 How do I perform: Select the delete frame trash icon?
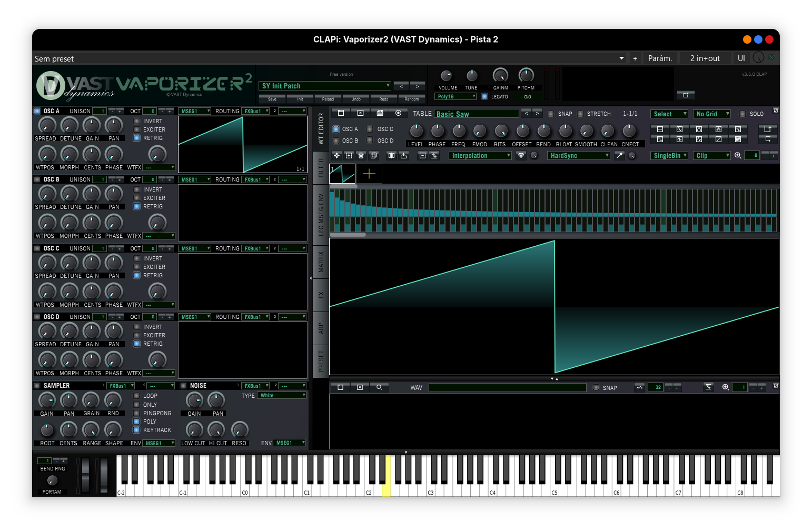pos(360,155)
